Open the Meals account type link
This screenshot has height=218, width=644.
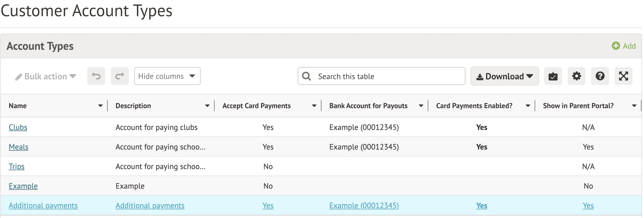(18, 147)
